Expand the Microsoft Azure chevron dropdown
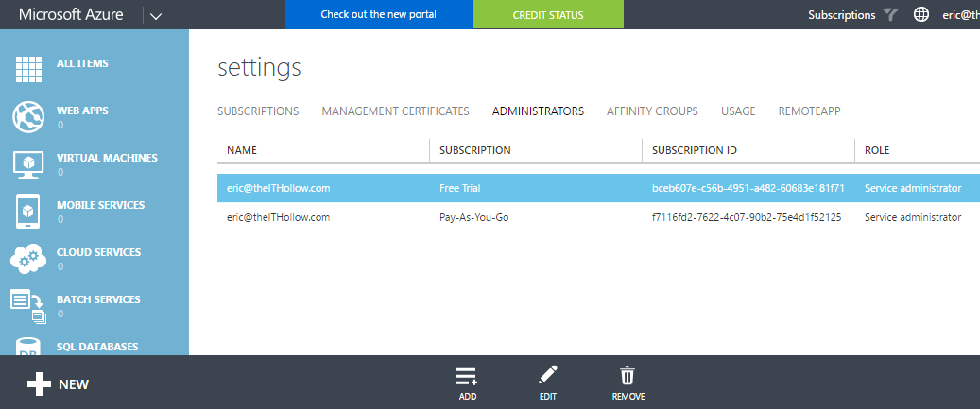This screenshot has width=980, height=409. point(155,15)
